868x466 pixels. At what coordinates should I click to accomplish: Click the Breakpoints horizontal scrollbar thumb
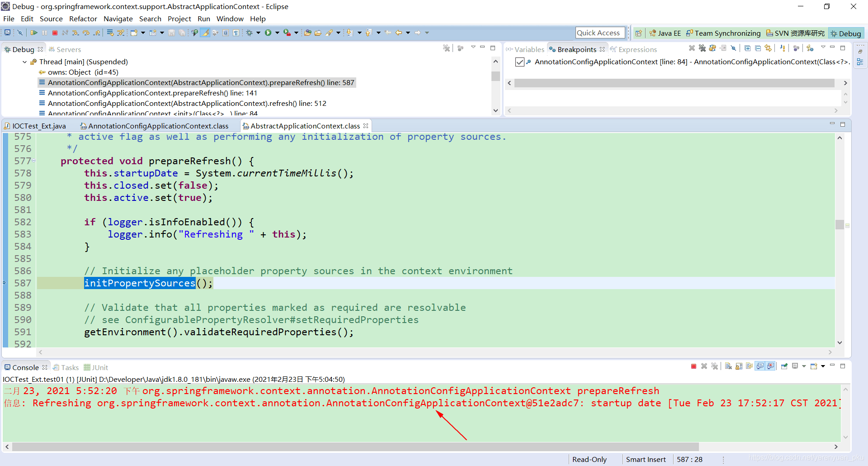(675, 83)
